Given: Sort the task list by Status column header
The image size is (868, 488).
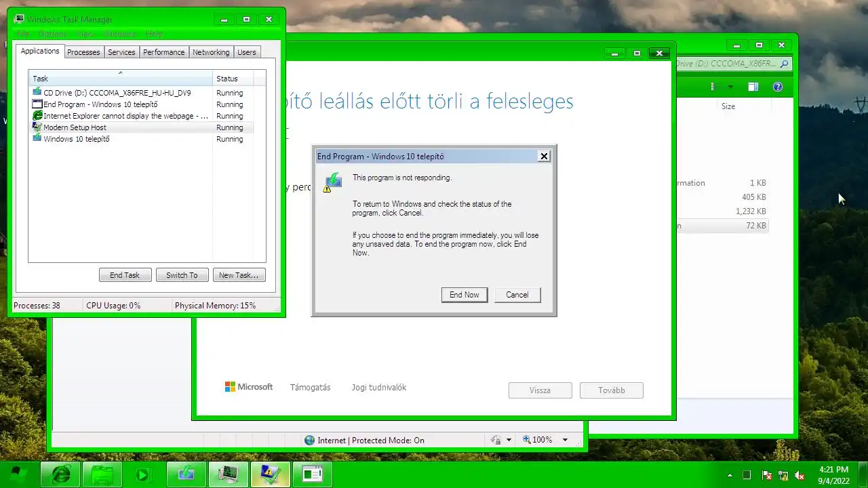Looking at the screenshot, I should click(x=233, y=78).
